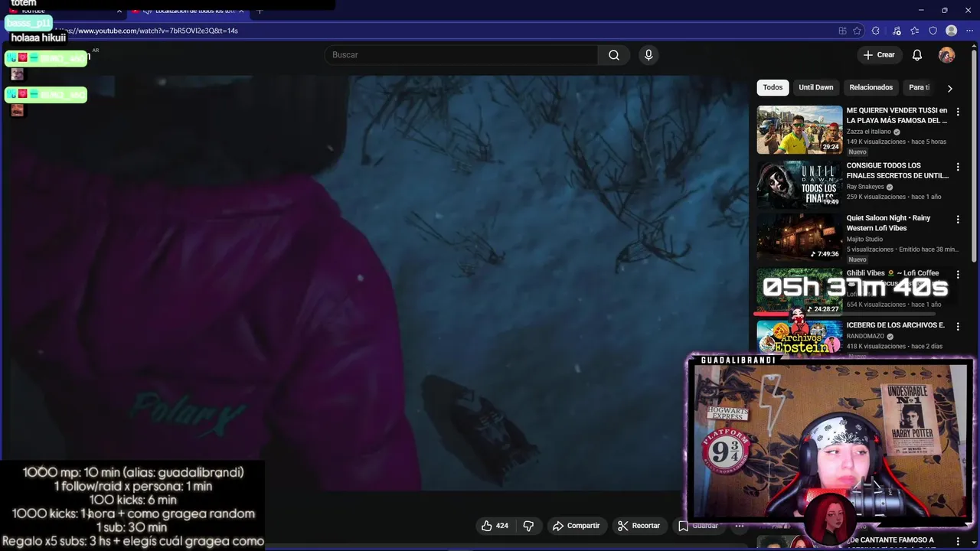Open the browser extensions puzzle icon
Viewport: 980px width, 551px height.
click(876, 31)
